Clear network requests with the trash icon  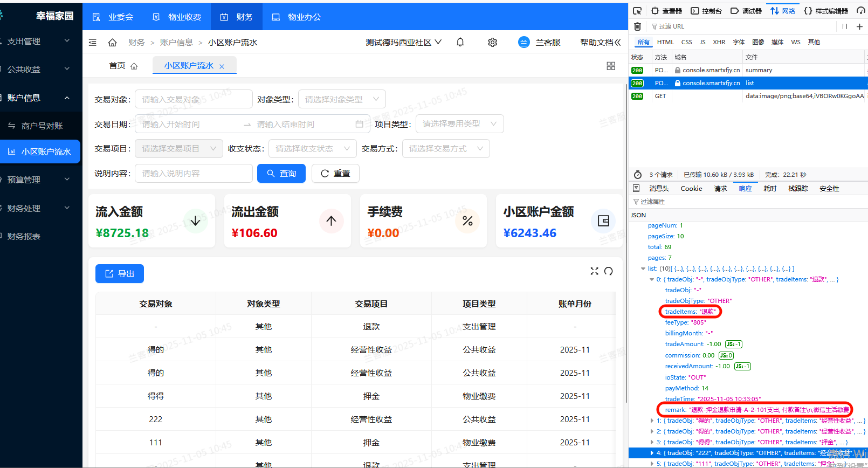click(637, 26)
